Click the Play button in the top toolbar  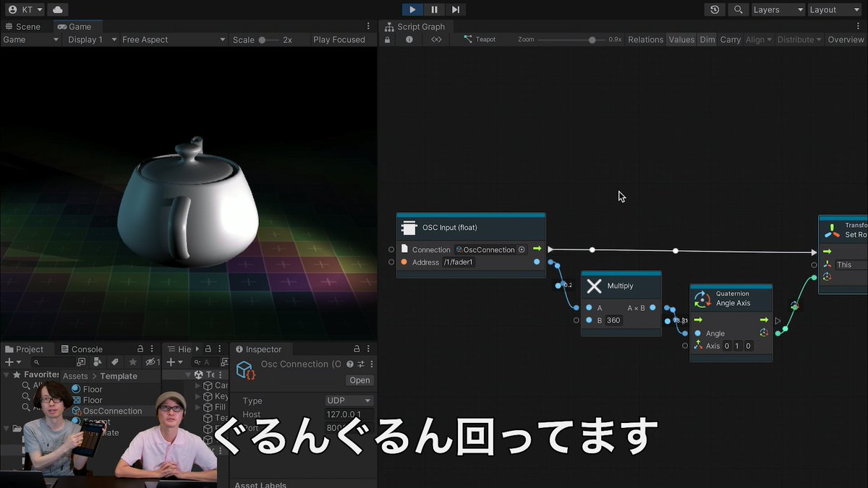tap(412, 9)
